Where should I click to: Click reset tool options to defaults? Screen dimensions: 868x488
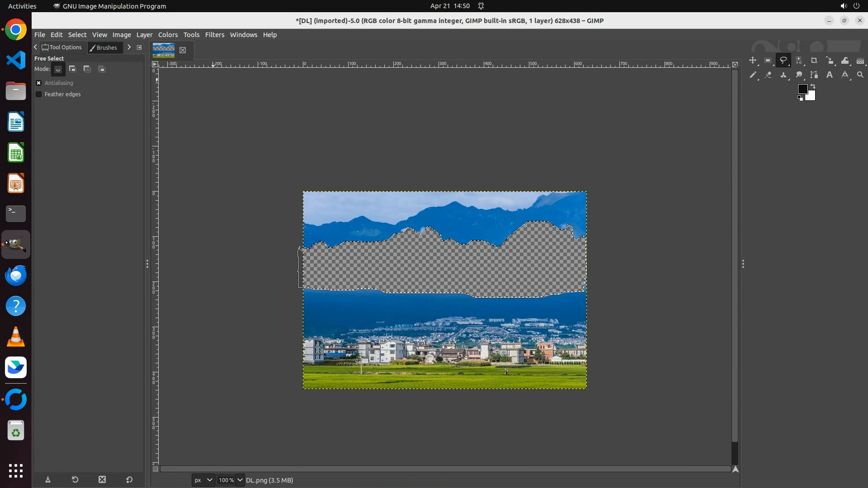129,480
